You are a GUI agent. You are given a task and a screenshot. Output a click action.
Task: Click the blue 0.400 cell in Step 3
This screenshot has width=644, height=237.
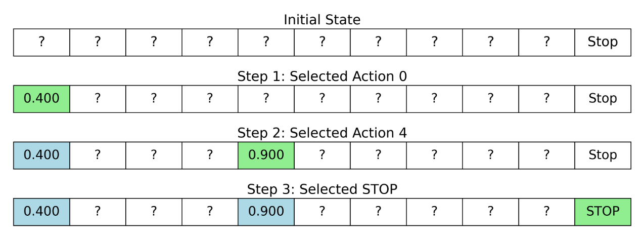click(x=41, y=212)
